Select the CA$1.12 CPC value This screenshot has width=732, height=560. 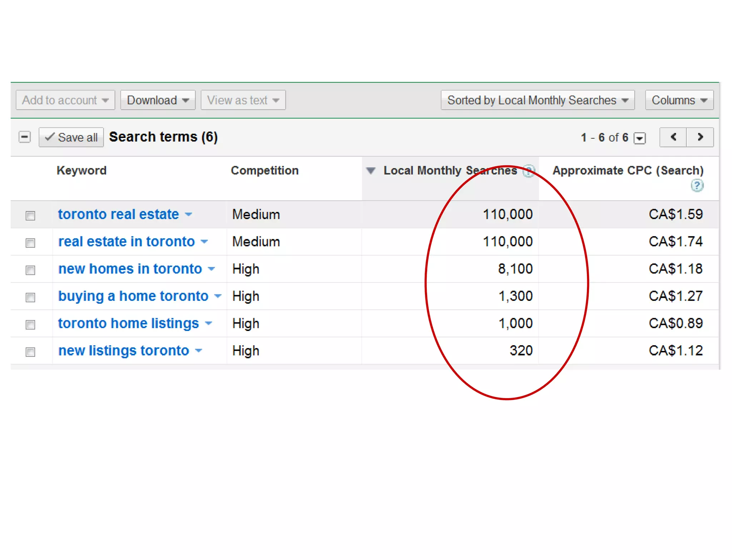click(x=676, y=351)
